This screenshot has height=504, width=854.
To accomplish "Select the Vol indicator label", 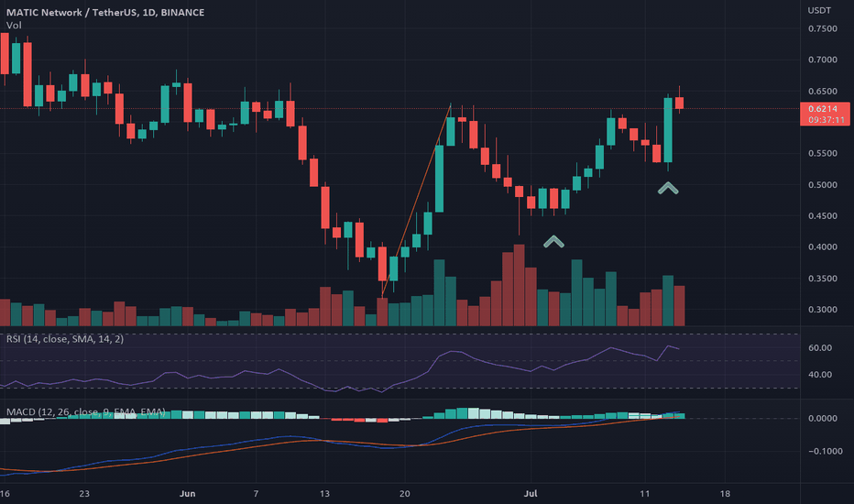I will pos(14,25).
